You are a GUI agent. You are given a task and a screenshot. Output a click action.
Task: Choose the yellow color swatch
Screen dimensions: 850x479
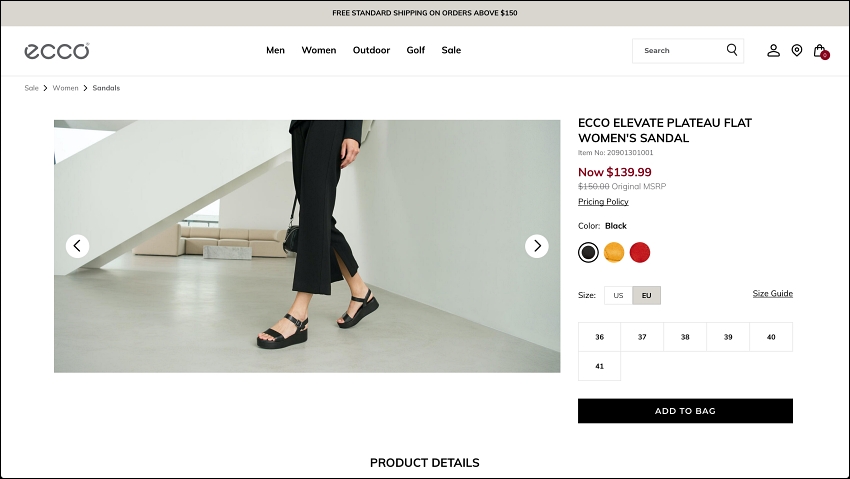click(614, 253)
